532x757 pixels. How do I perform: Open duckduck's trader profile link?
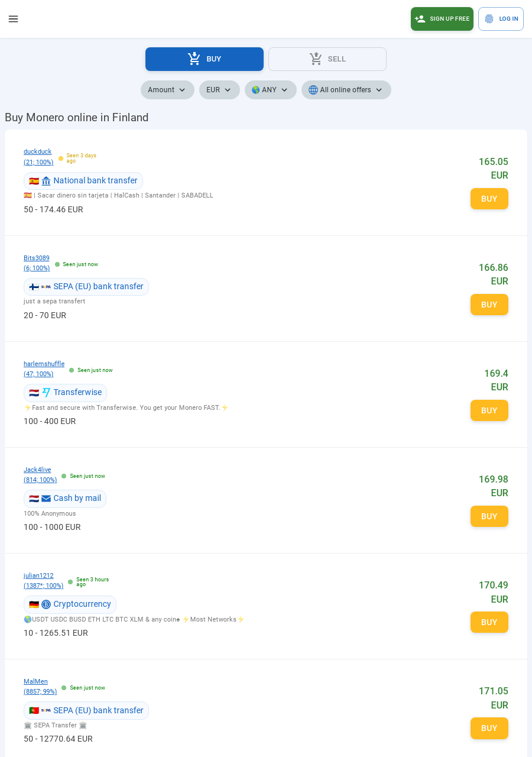[x=37, y=151]
